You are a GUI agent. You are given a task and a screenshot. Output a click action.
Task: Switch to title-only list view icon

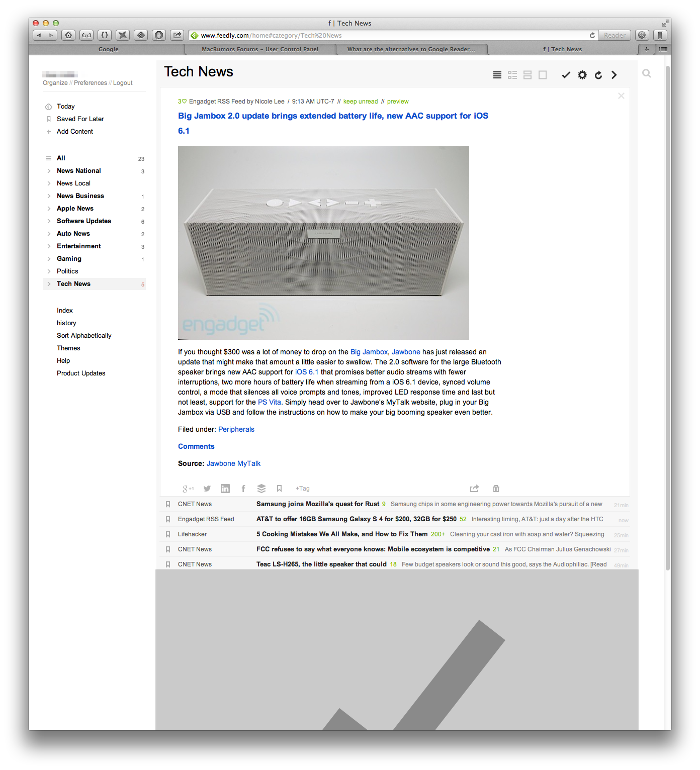[497, 75]
